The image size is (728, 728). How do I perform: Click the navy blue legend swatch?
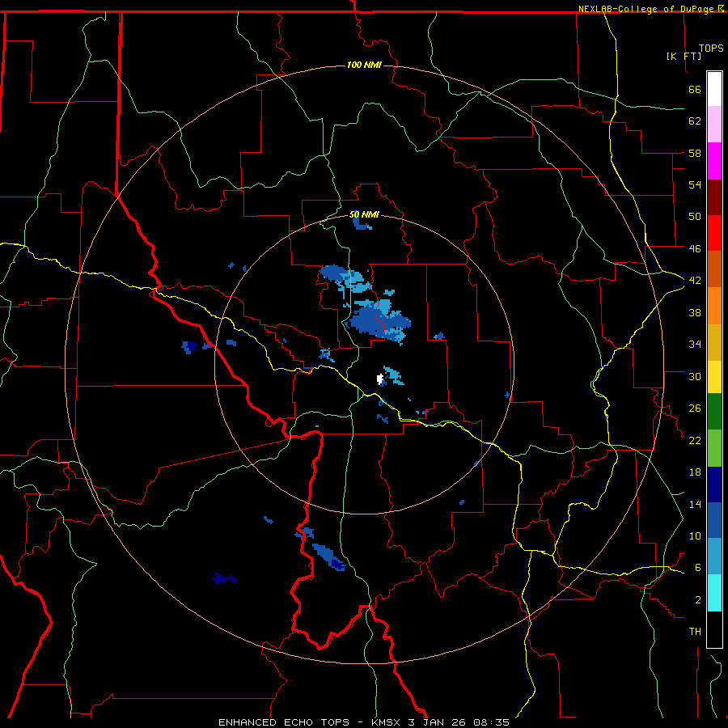pos(714,485)
